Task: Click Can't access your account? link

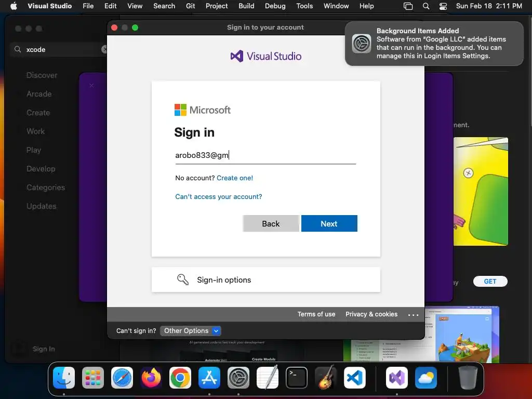Action: (219, 196)
